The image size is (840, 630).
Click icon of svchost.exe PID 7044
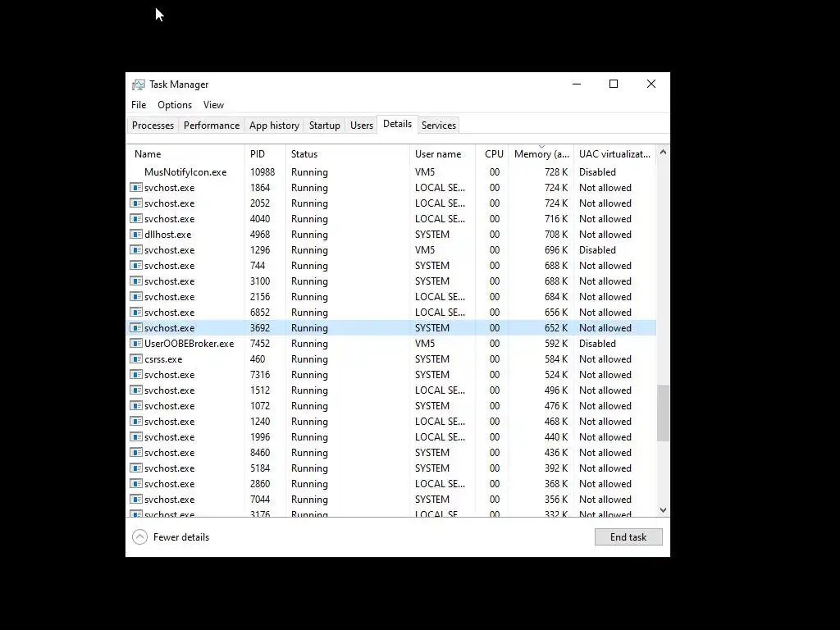tap(136, 499)
